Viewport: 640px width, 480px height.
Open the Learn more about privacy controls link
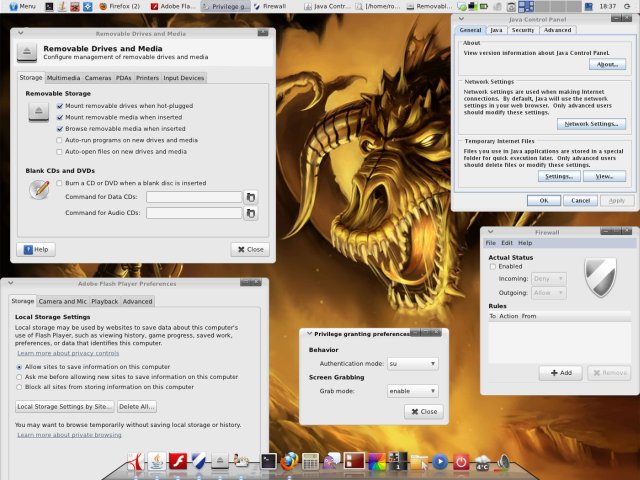(68, 353)
